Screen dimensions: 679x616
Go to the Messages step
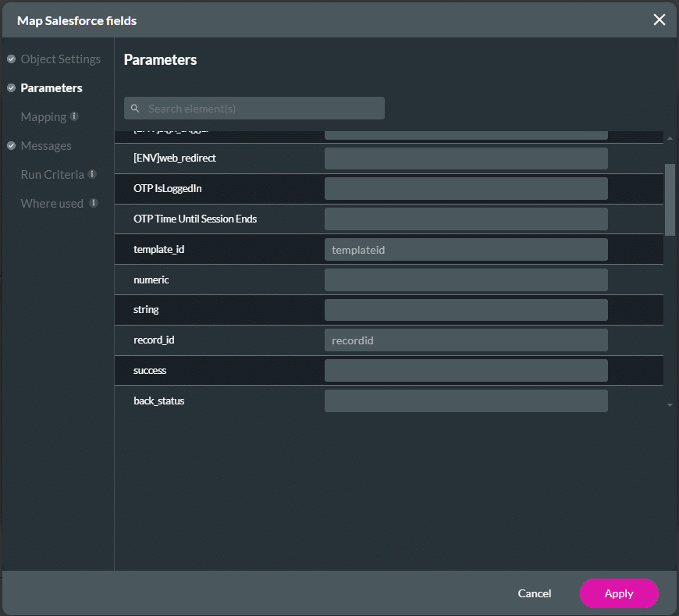(x=46, y=146)
